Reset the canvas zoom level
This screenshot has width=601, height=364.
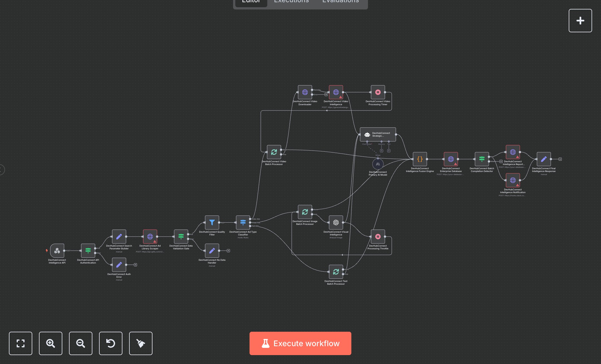click(110, 343)
